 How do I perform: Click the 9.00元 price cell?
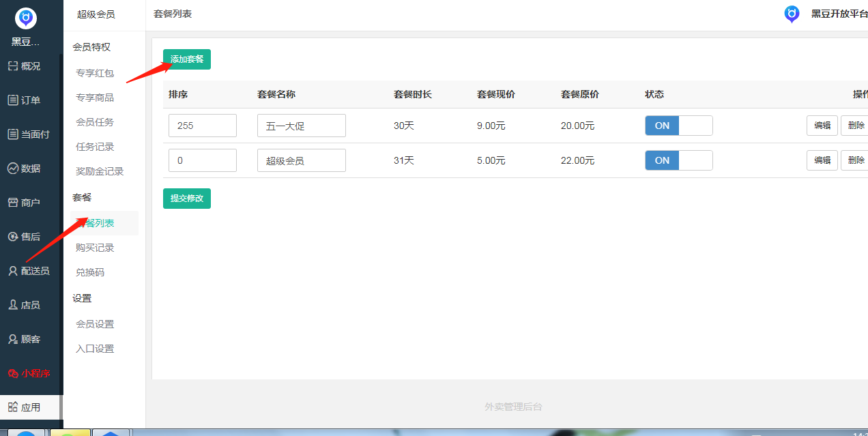click(491, 126)
